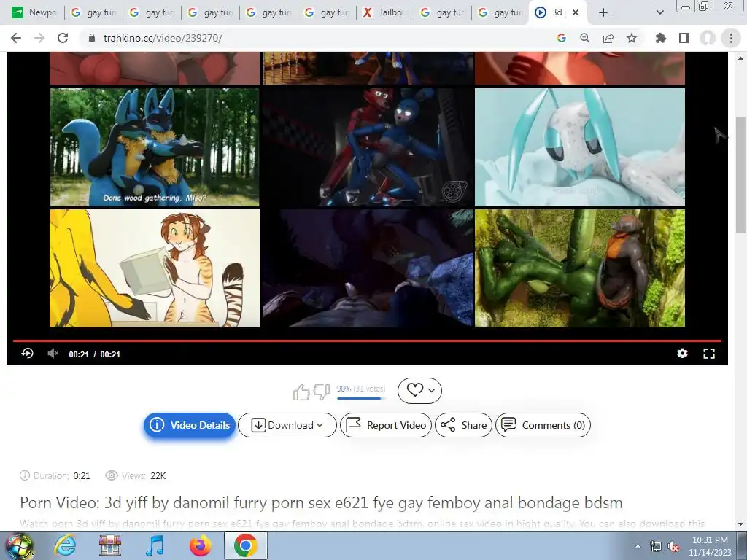
Task: Open the music note app on taskbar
Action: point(155,545)
